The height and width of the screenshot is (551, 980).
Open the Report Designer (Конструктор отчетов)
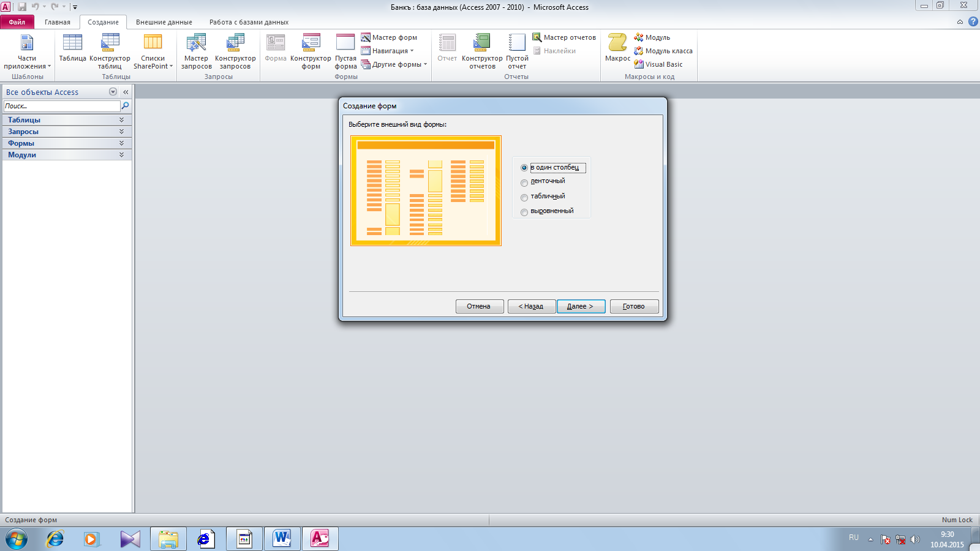tap(482, 52)
